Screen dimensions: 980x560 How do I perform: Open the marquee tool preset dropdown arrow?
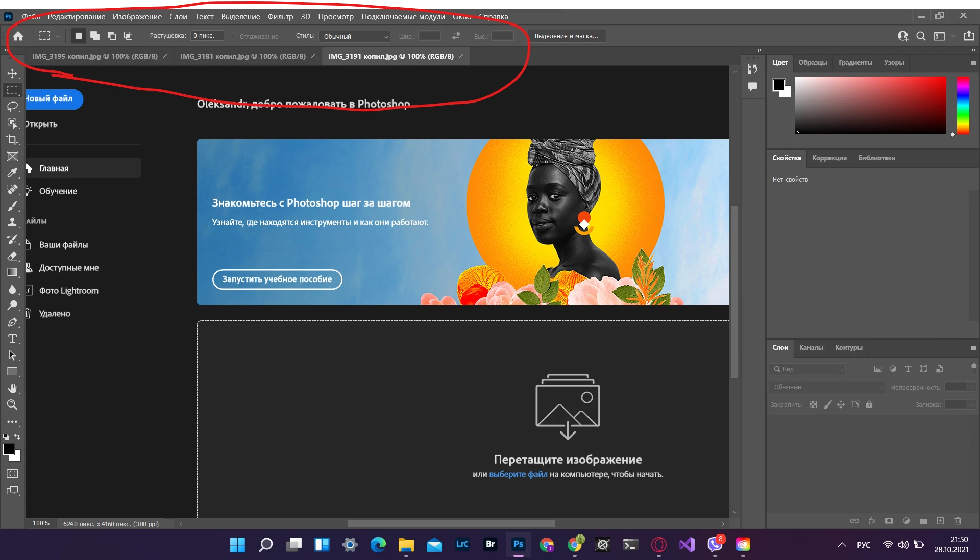[x=58, y=36]
